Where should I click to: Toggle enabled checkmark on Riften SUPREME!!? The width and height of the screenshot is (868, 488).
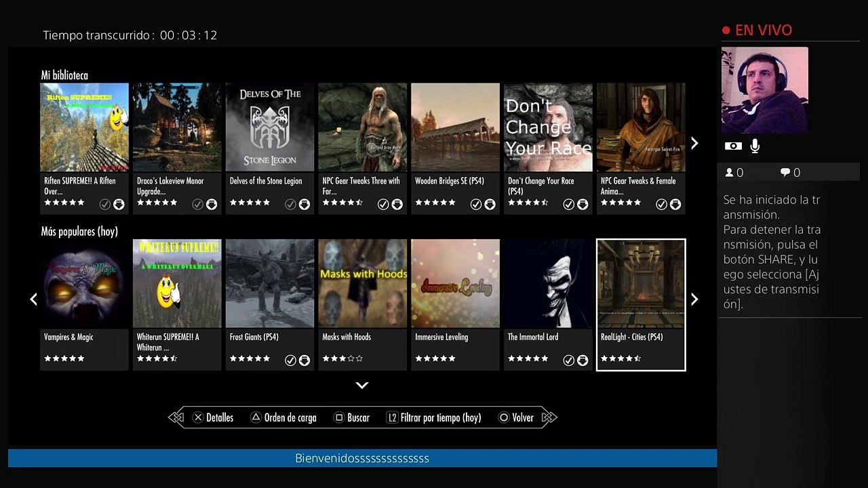click(x=104, y=204)
